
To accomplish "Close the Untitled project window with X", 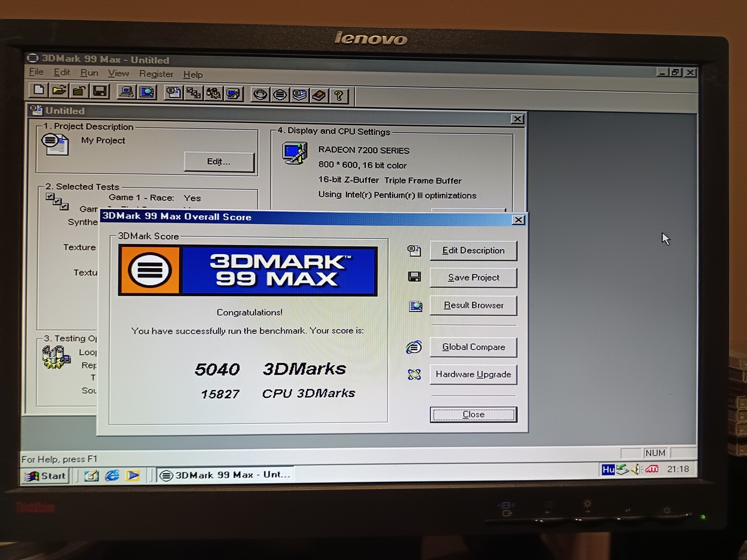I will pyautogui.click(x=517, y=119).
